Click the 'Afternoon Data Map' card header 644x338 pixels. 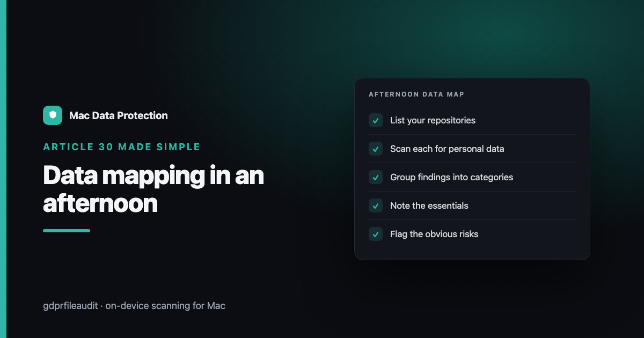point(416,94)
